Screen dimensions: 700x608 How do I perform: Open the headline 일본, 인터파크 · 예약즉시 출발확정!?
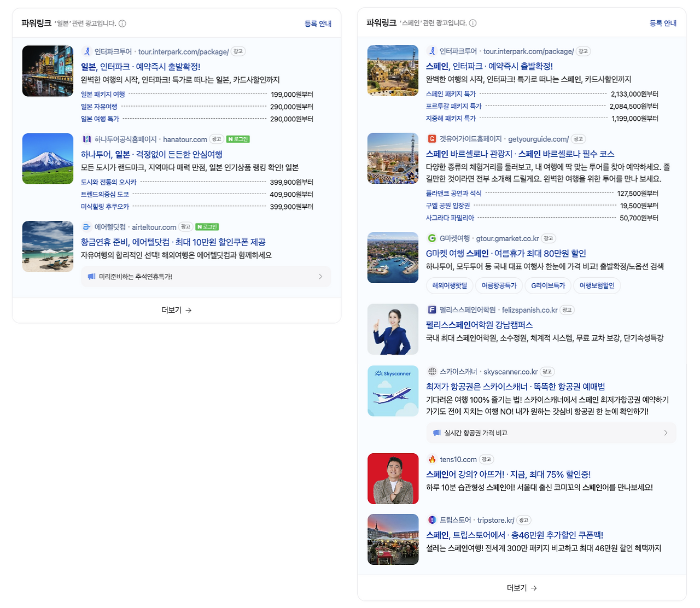click(141, 67)
